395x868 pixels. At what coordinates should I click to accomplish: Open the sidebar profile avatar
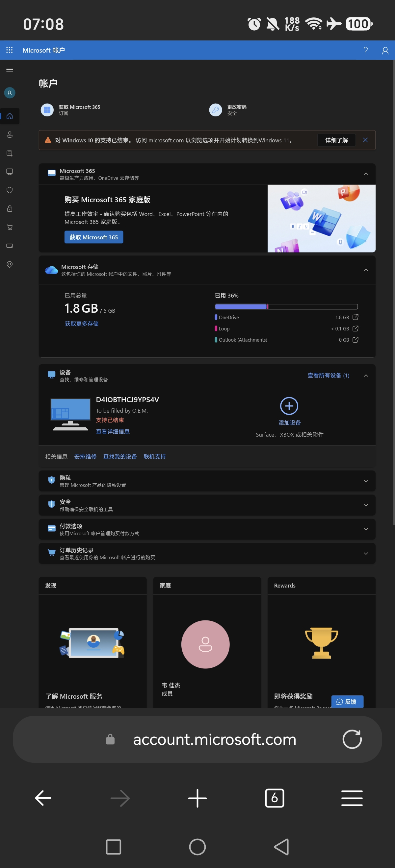[x=10, y=93]
